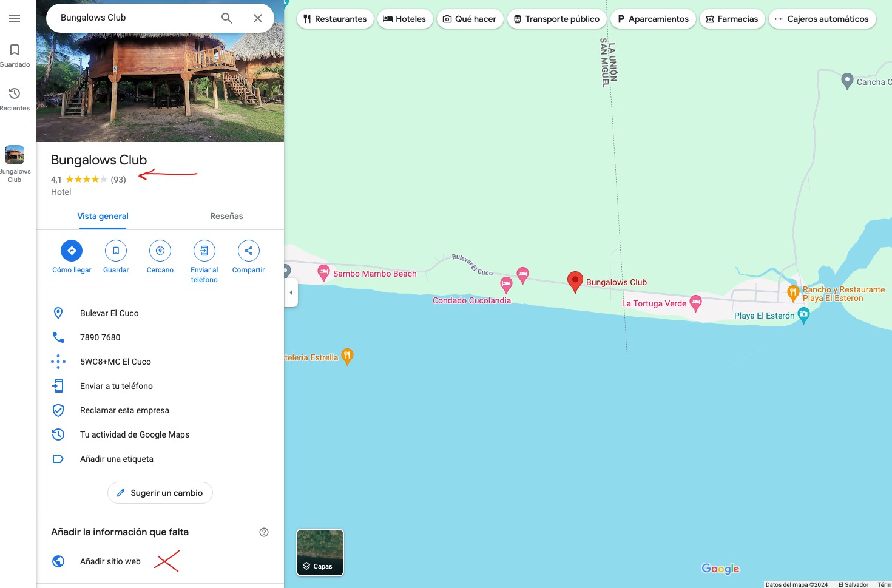This screenshot has width=892, height=588.
Task: Click the phone handset icon
Action: point(58,337)
